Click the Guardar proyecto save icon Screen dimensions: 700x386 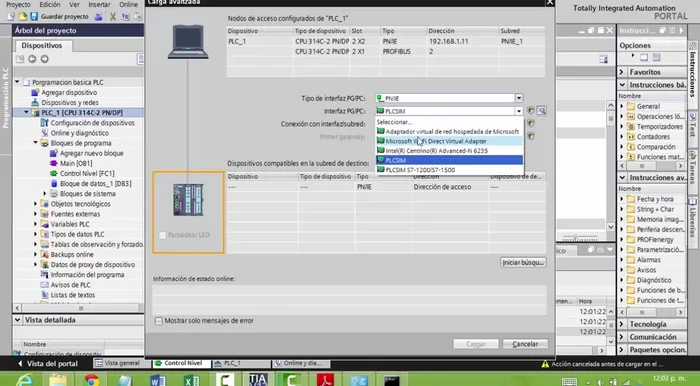(x=34, y=17)
